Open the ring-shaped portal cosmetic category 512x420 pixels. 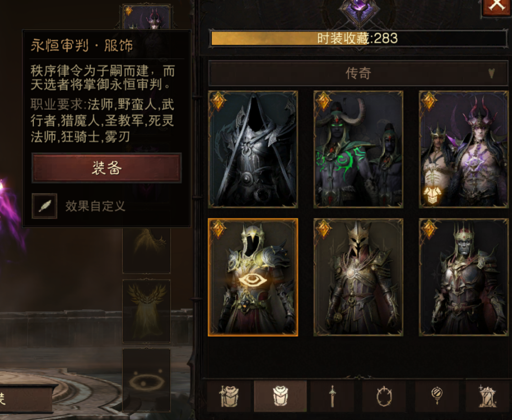click(x=384, y=396)
